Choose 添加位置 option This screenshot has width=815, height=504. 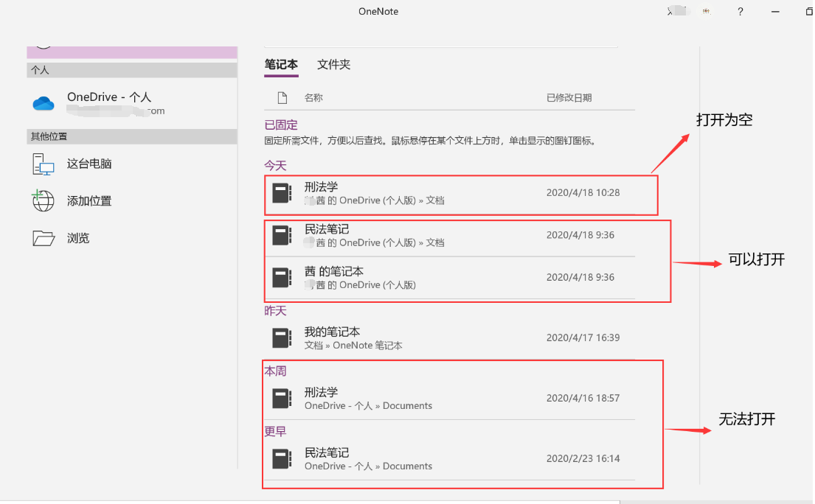pyautogui.click(x=132, y=201)
